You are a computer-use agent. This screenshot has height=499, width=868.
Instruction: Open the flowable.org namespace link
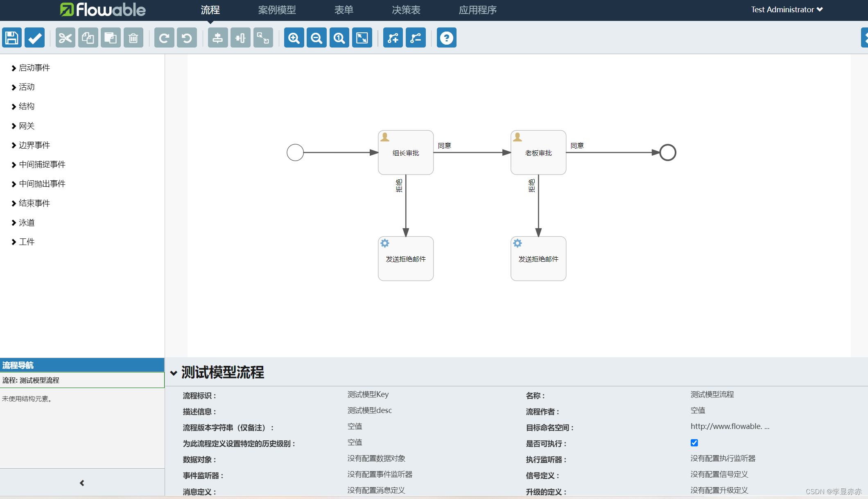coord(730,426)
